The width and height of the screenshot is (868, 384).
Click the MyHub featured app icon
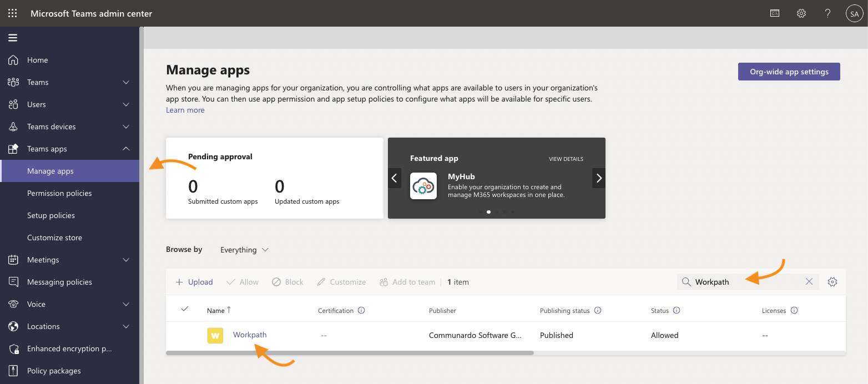[x=423, y=186]
